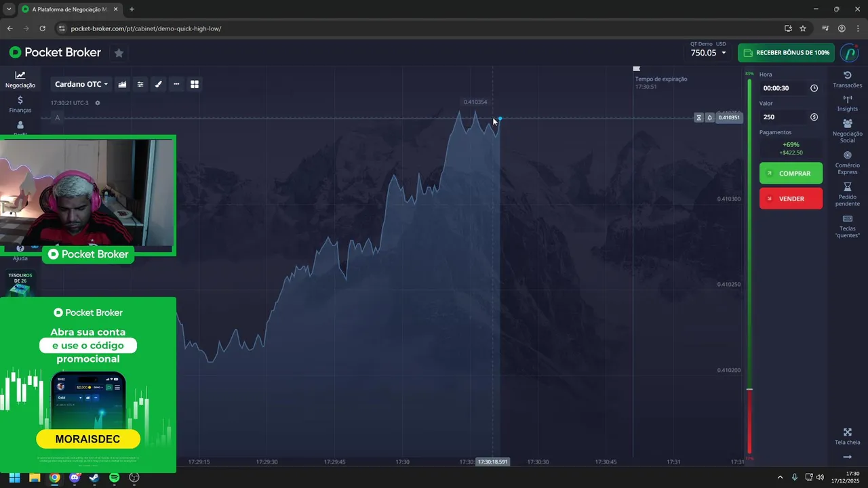868x488 pixels.
Task: Click the 'A' auto-scale chart button
Action: tap(57, 118)
